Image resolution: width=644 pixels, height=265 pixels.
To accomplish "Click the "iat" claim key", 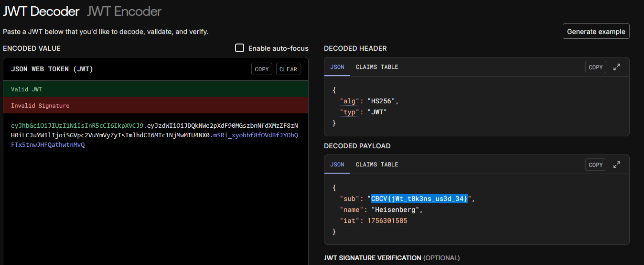I will [349, 221].
